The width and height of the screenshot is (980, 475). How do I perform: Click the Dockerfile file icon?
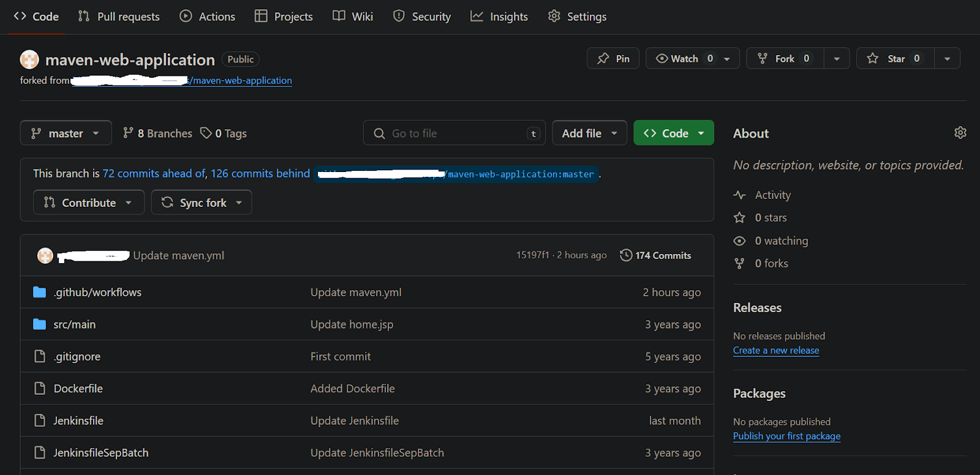(40, 388)
